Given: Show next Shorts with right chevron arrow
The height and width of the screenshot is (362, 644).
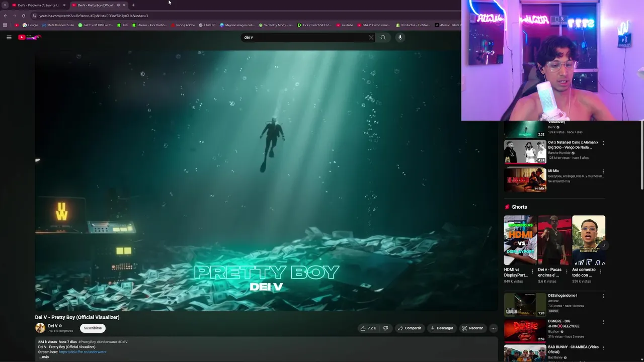Looking at the screenshot, I should click(604, 245).
